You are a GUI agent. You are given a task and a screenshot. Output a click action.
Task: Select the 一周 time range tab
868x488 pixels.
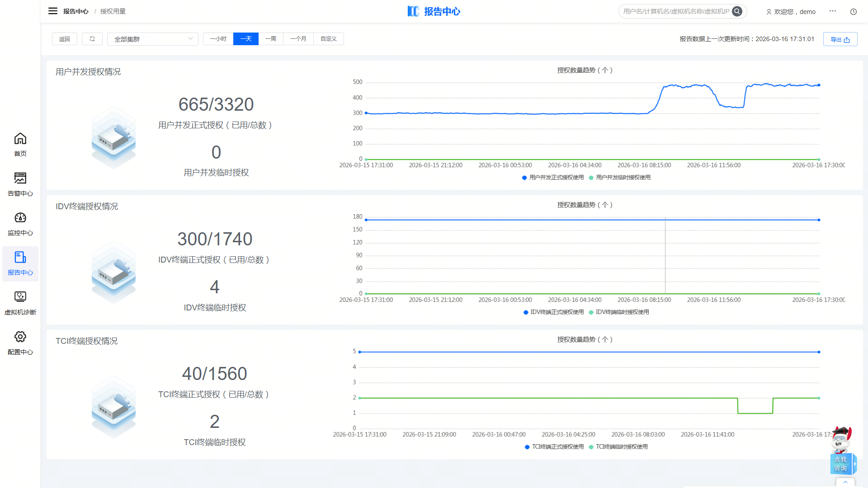[x=271, y=39]
